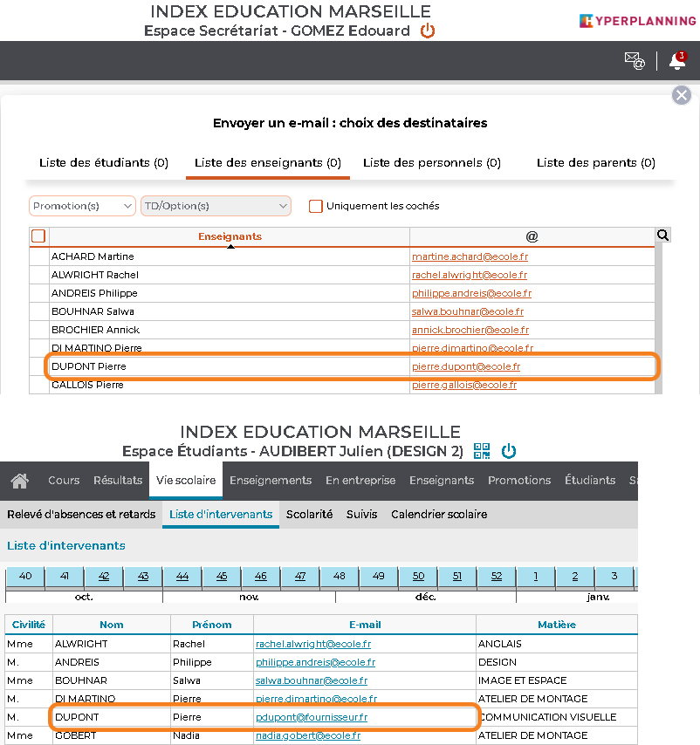Open the Enseignants menu

tap(442, 481)
